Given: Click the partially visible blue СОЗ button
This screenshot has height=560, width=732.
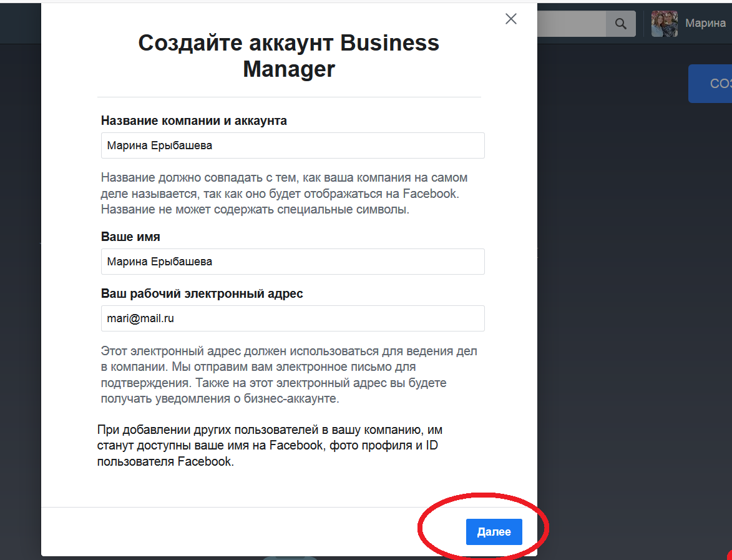Looking at the screenshot, I should coord(710,84).
